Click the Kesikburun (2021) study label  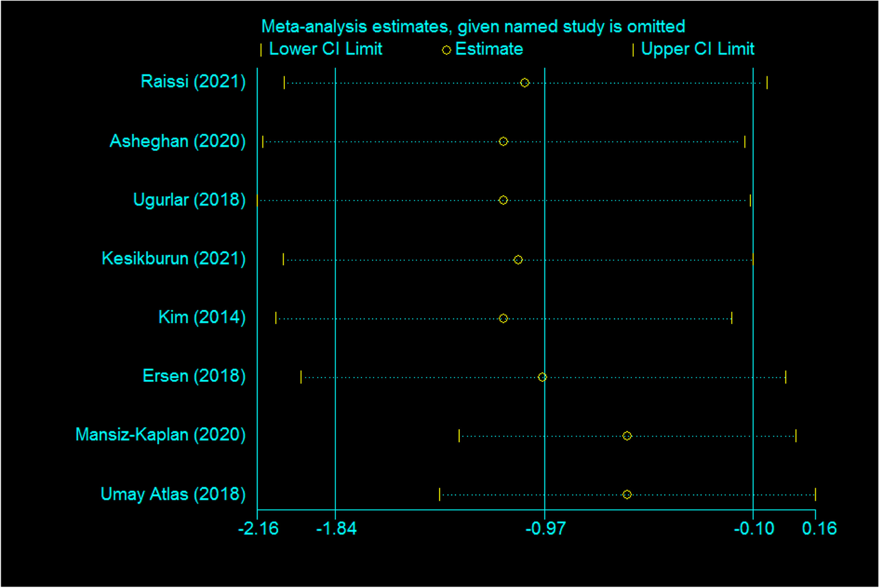(x=174, y=258)
